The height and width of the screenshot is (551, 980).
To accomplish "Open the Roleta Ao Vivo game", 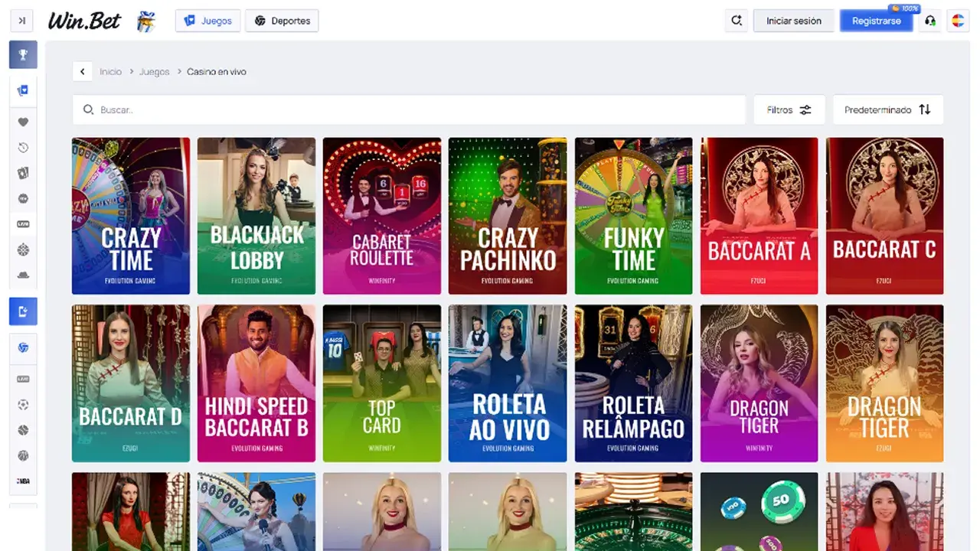I will (508, 383).
